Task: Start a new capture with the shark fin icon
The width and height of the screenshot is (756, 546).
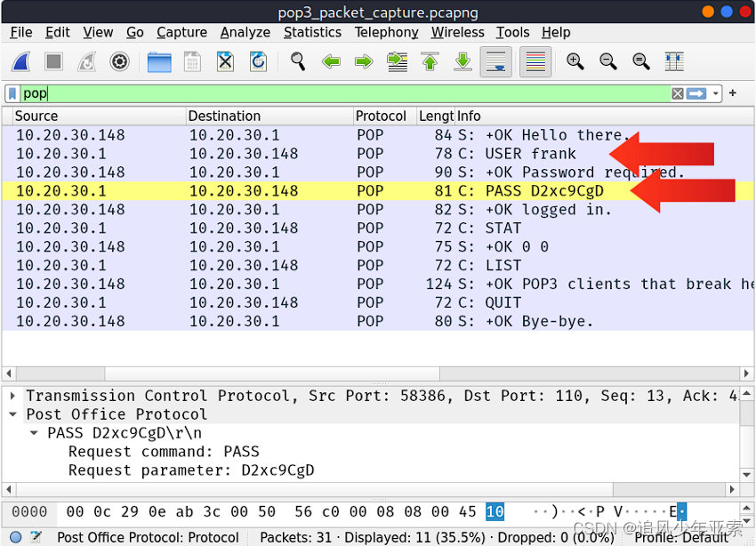Action: 21,61
